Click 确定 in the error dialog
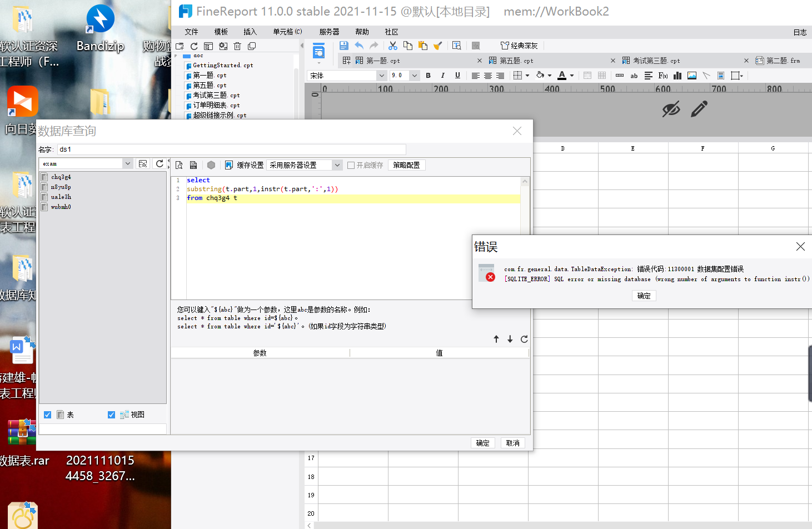This screenshot has height=529, width=812. pyautogui.click(x=644, y=296)
